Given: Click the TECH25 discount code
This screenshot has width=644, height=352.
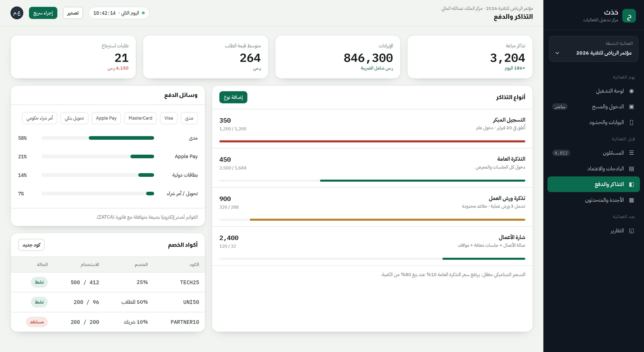Looking at the screenshot, I should point(190,282).
